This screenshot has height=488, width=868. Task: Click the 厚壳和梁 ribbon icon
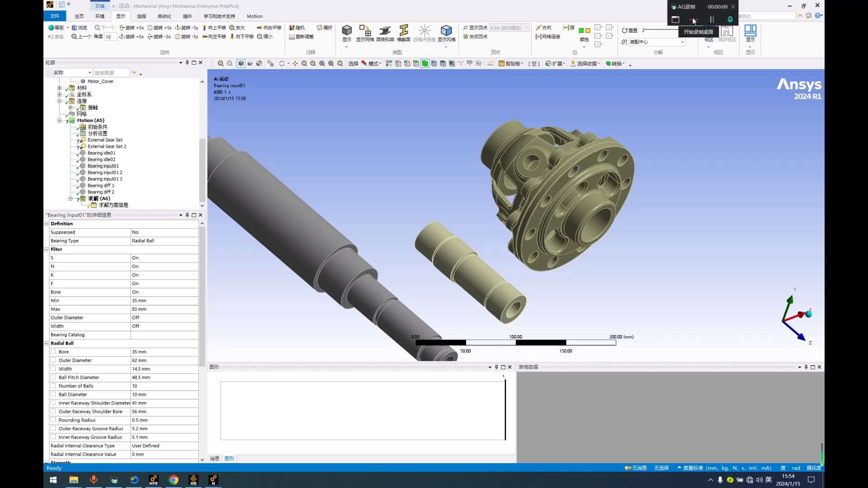[385, 30]
